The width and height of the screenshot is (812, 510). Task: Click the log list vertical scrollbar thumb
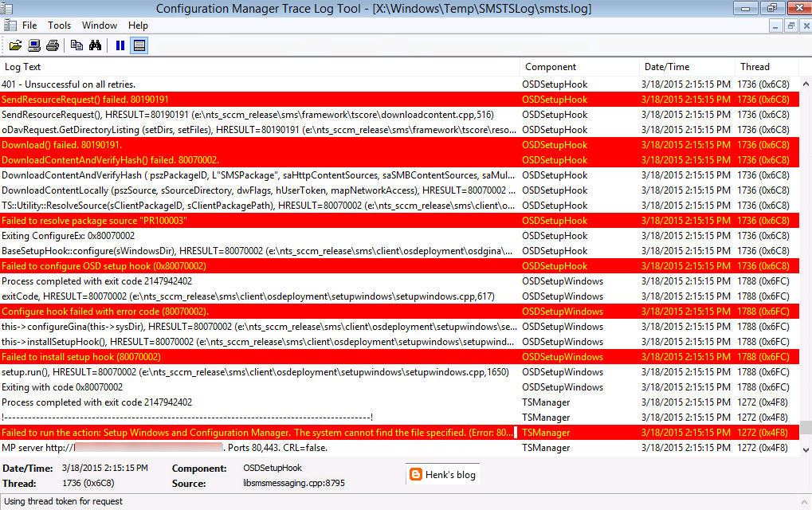806,428
